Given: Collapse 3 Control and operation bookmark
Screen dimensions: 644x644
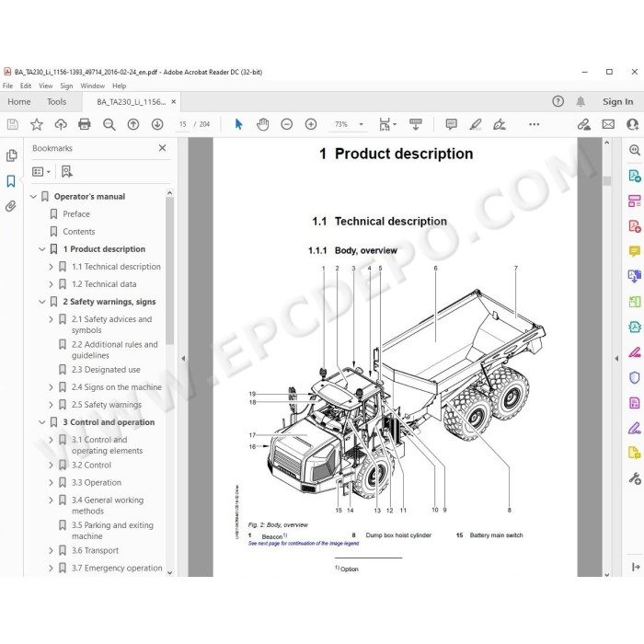Looking at the screenshot, I should pos(42,422).
